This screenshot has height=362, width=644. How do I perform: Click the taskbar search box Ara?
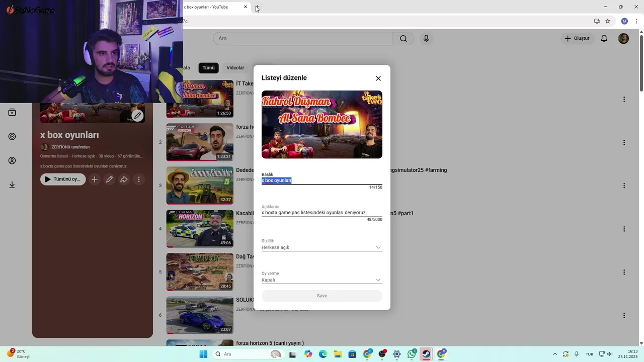[x=248, y=354]
